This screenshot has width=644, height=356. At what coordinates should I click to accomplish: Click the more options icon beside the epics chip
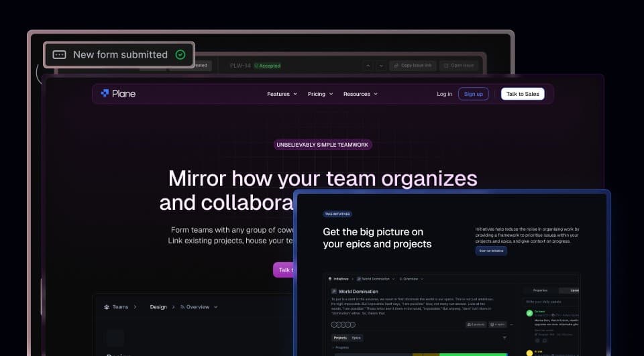click(x=511, y=324)
